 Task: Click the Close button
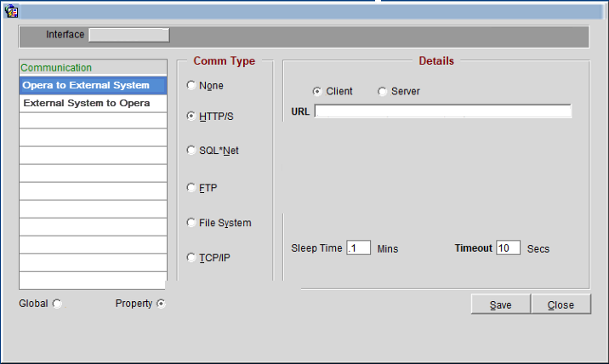point(561,304)
